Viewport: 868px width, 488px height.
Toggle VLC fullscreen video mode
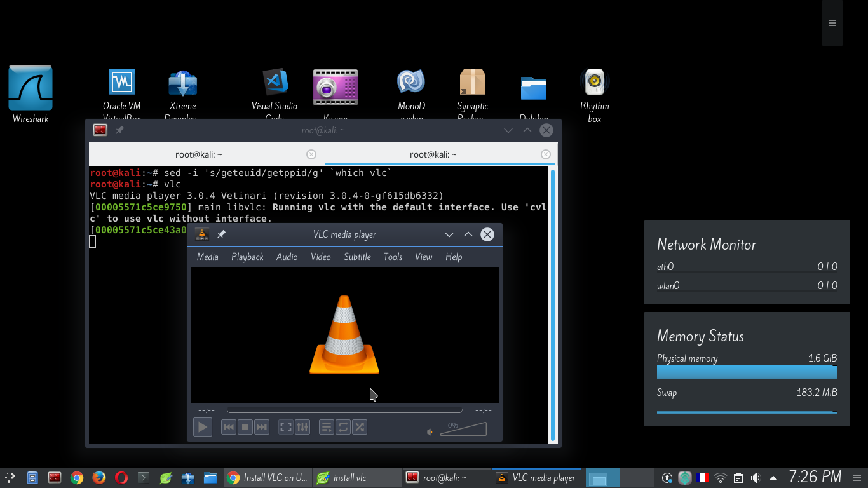pos(286,427)
